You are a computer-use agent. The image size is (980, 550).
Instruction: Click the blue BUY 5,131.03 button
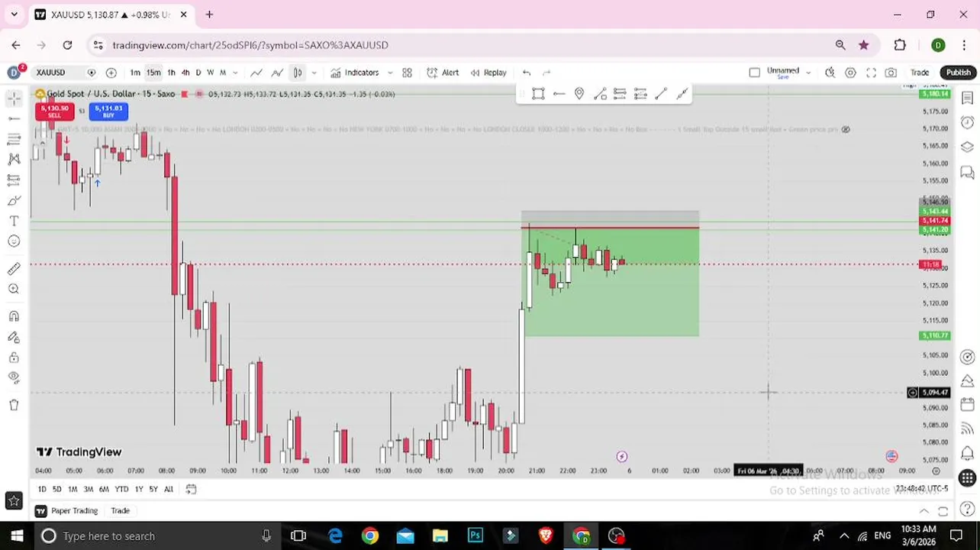click(x=108, y=112)
